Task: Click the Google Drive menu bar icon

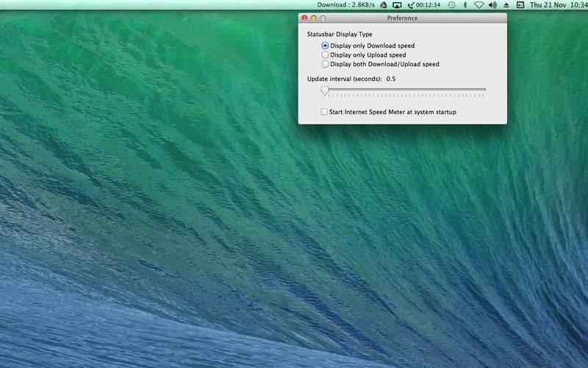Action: (383, 5)
